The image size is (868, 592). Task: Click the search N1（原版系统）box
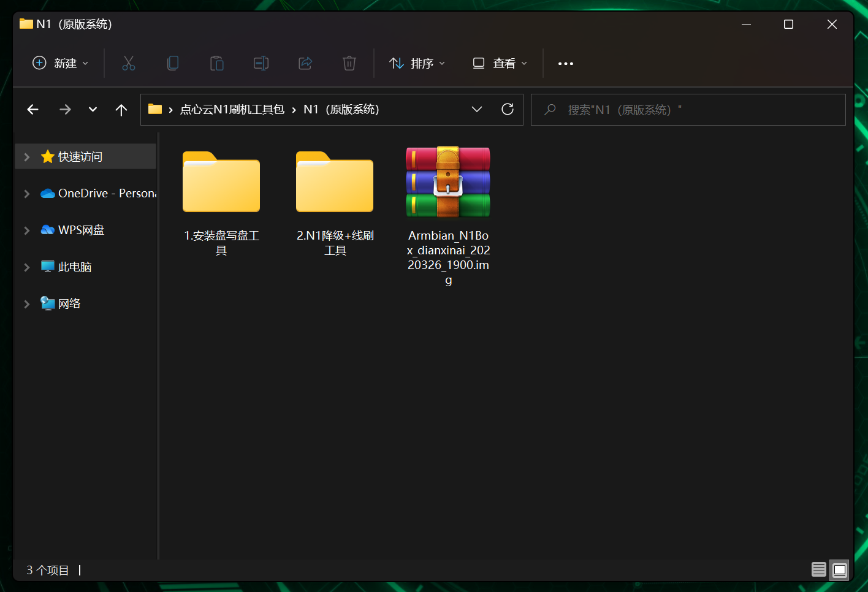[688, 110]
